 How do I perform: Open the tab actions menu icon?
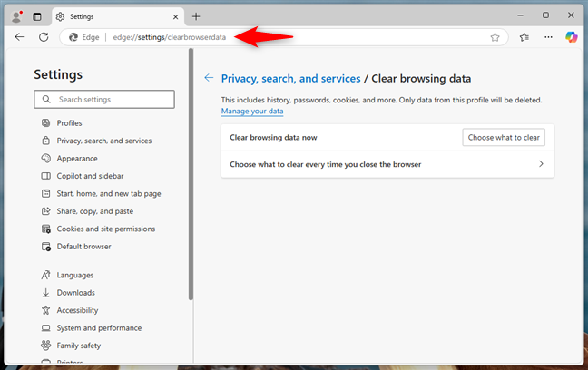pos(36,16)
